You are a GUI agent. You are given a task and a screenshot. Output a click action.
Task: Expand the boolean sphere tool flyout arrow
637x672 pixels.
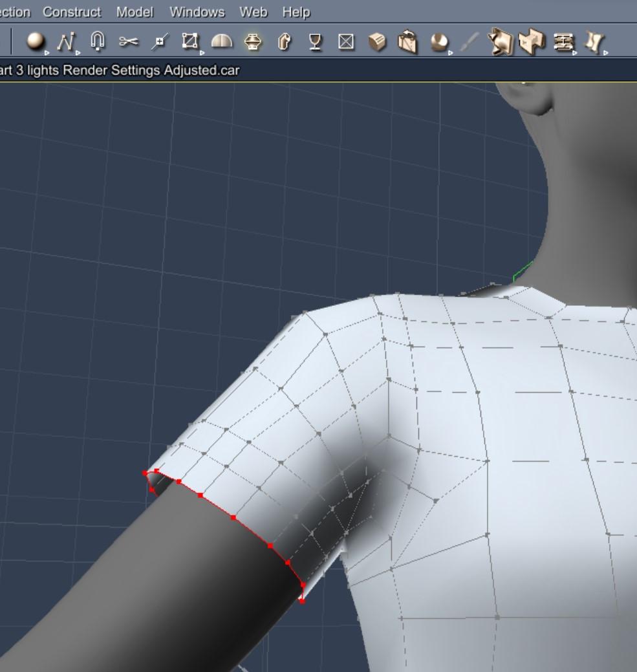pos(451,53)
